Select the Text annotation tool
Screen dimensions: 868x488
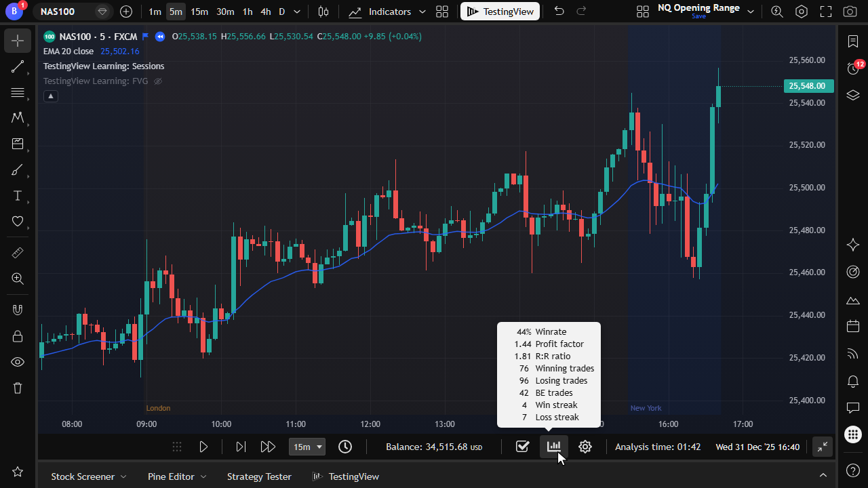[18, 196]
